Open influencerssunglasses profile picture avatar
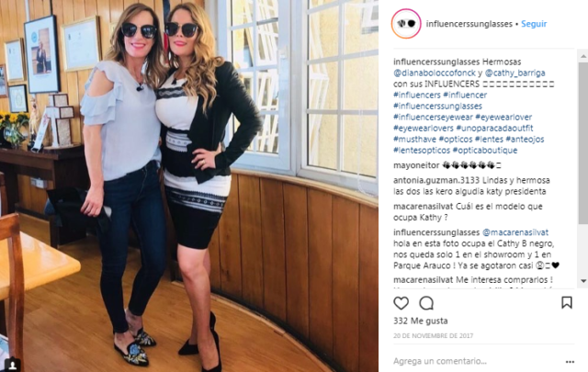Viewport: 588px width, 372px height. [x=406, y=24]
